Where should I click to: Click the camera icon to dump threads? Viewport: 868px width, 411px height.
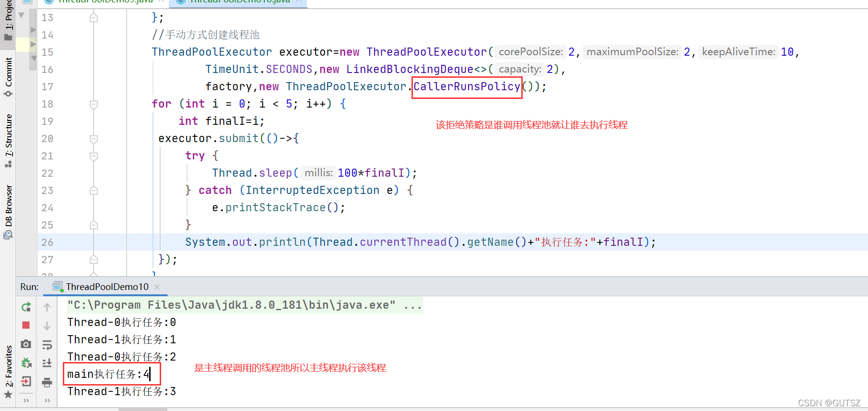(x=26, y=344)
